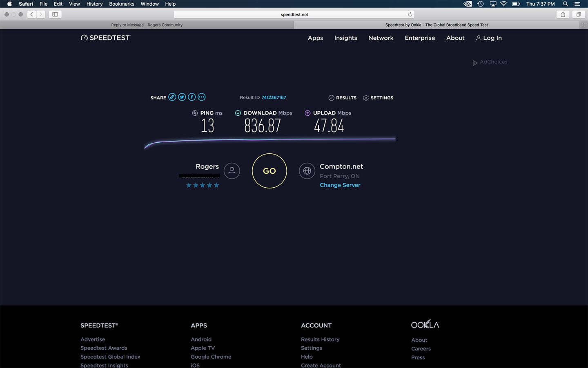Open Apple TV app footer link
588x368 pixels.
pos(203,348)
